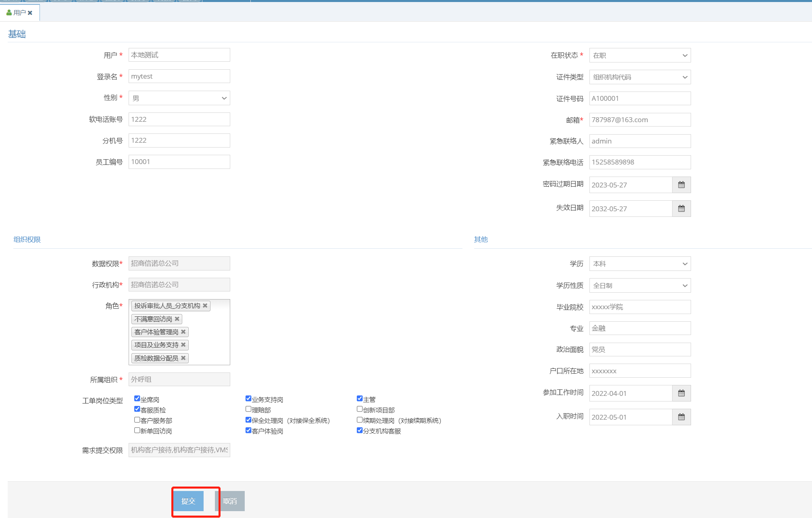Open calendar for 参加工作时间
812x518 pixels.
pos(681,393)
